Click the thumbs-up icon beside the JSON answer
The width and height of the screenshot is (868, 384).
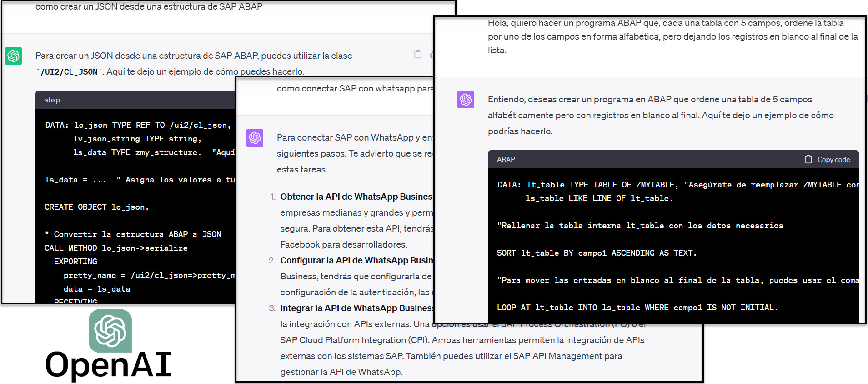[x=431, y=55]
